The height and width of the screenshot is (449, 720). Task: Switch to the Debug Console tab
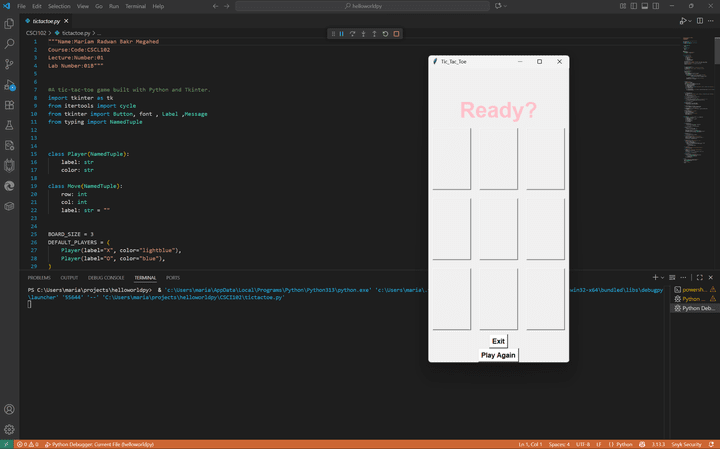point(106,277)
